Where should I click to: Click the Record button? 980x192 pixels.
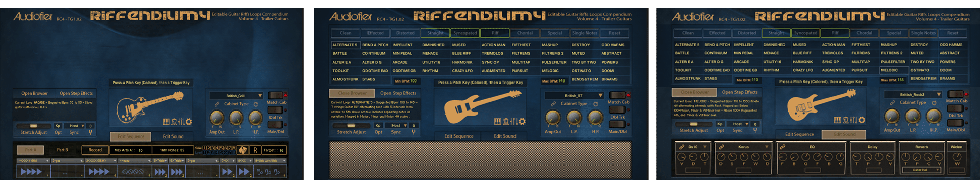click(x=95, y=150)
